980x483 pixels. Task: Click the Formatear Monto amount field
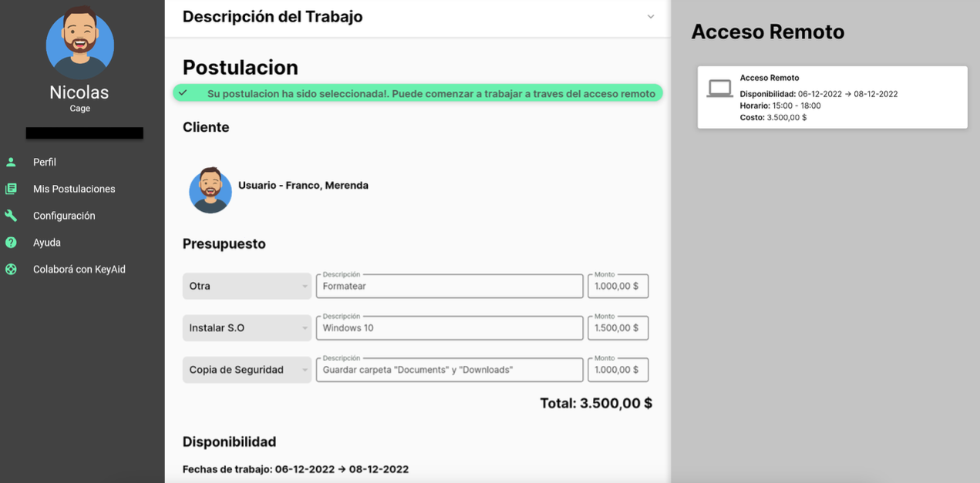pos(618,286)
